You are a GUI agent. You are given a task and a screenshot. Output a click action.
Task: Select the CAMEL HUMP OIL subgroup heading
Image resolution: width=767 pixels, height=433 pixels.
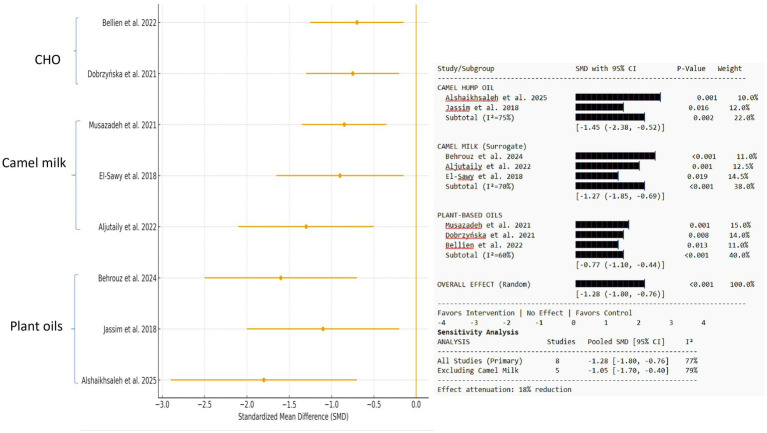point(466,88)
